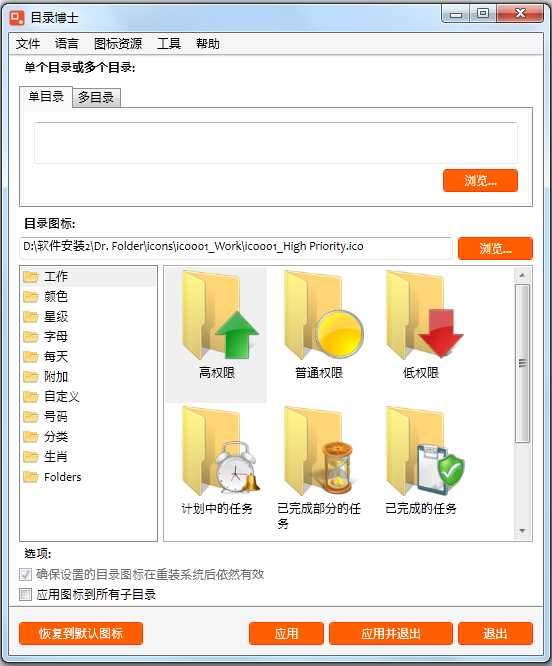Image resolution: width=552 pixels, height=666 pixels.
Task: Switch to the 多目录 tab
Action: pos(96,97)
